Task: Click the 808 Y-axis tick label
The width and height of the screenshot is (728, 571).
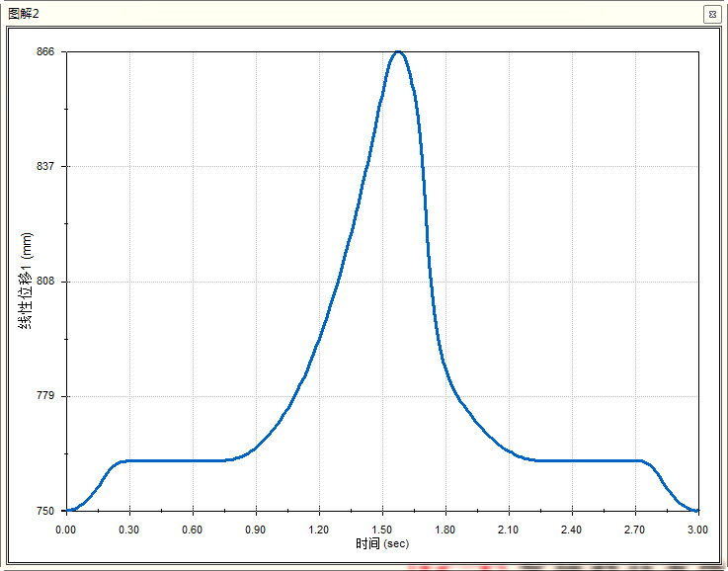Action: coord(45,282)
